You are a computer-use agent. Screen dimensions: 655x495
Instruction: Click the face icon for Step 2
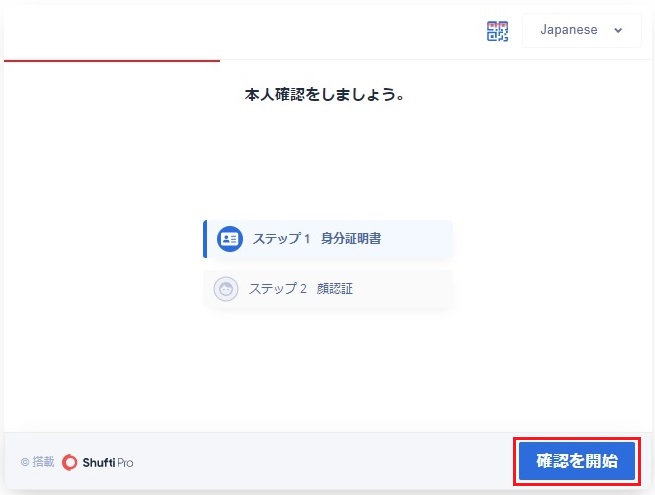[227, 289]
